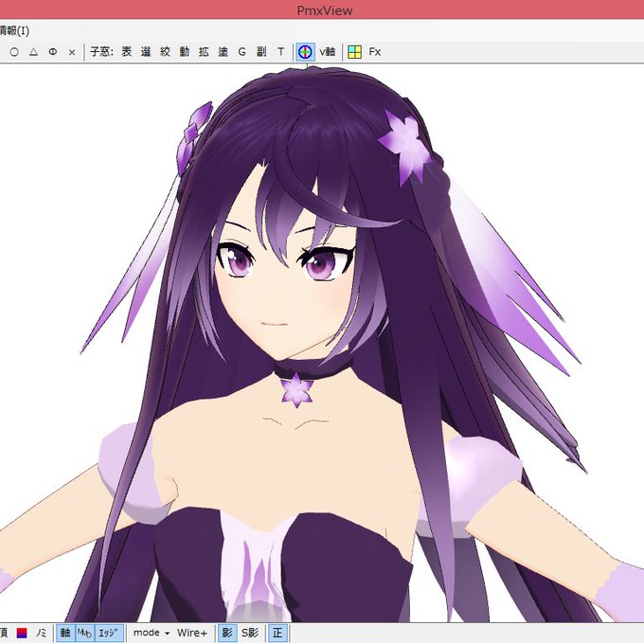Open the 拡 sub-window
The image size is (644, 644).
coord(204,52)
